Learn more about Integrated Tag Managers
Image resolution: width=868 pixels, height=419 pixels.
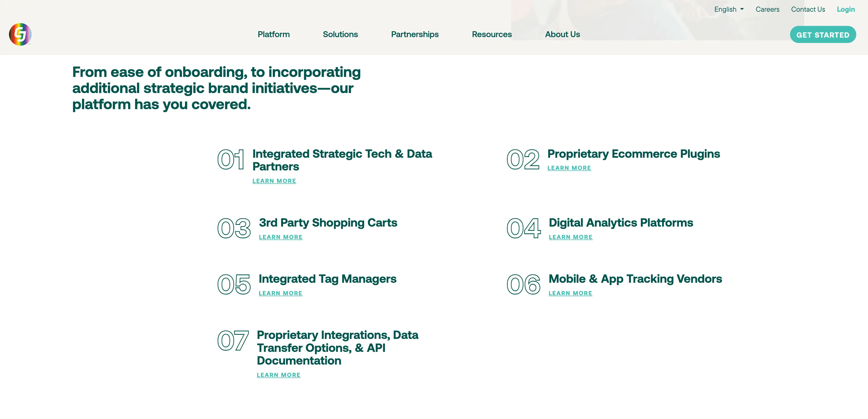pos(280,293)
